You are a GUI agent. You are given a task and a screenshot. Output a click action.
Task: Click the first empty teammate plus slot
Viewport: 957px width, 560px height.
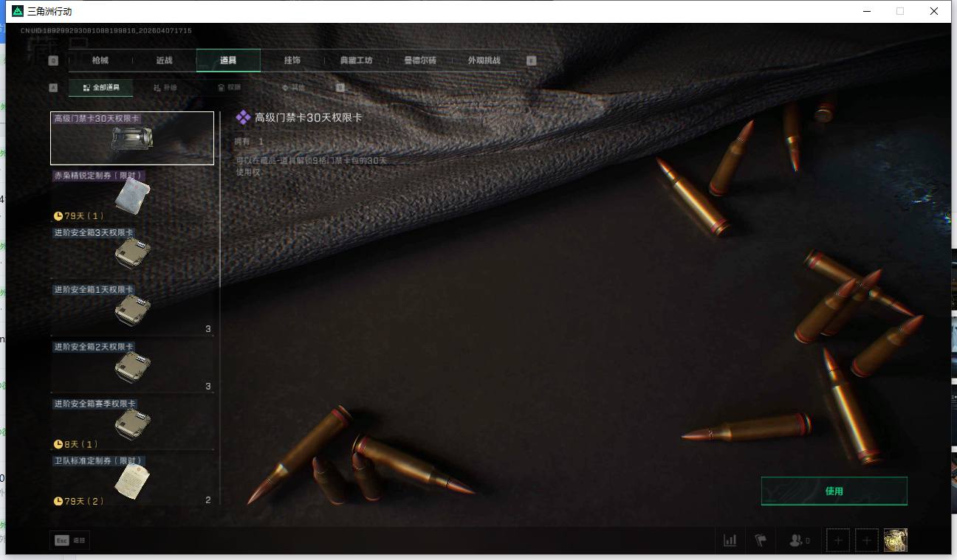click(x=838, y=540)
